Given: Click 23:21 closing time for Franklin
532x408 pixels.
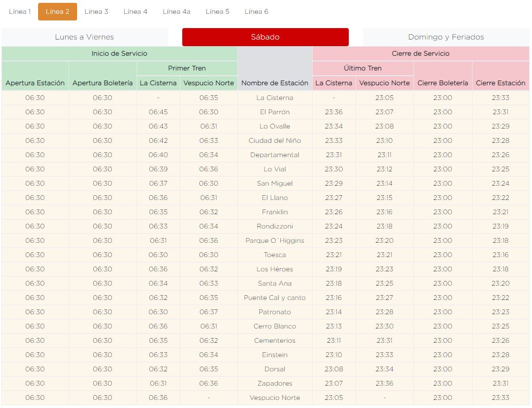Looking at the screenshot, I should (501, 212).
